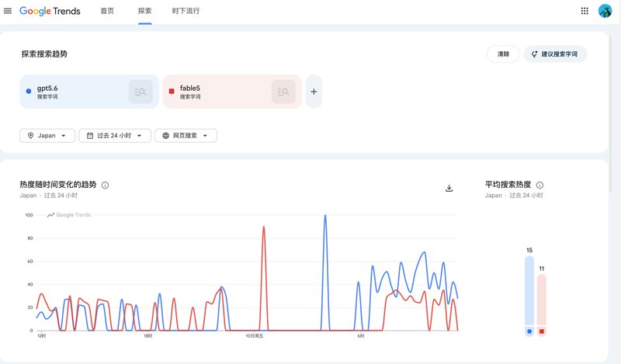This screenshot has height=364, width=621.
Task: Click the red square for fable5
Action: [x=172, y=91]
